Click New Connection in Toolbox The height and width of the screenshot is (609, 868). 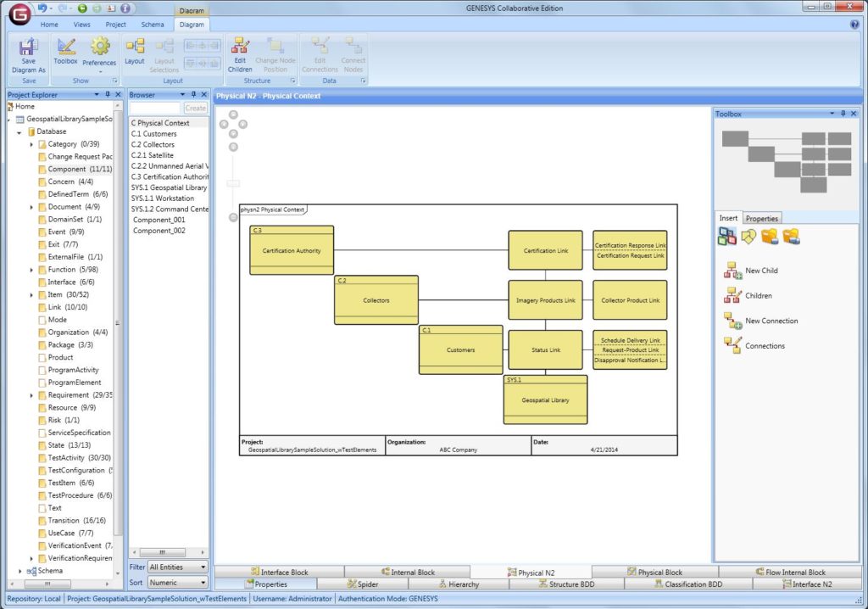tap(760, 321)
